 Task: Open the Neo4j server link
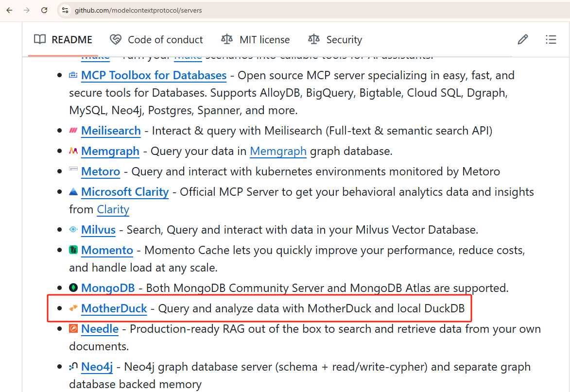tap(97, 367)
